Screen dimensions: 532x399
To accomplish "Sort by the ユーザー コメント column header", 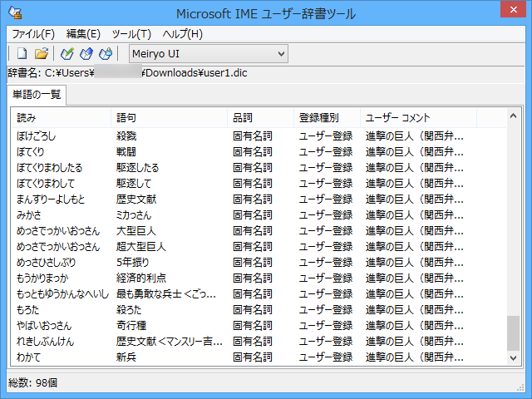I will coord(418,118).
